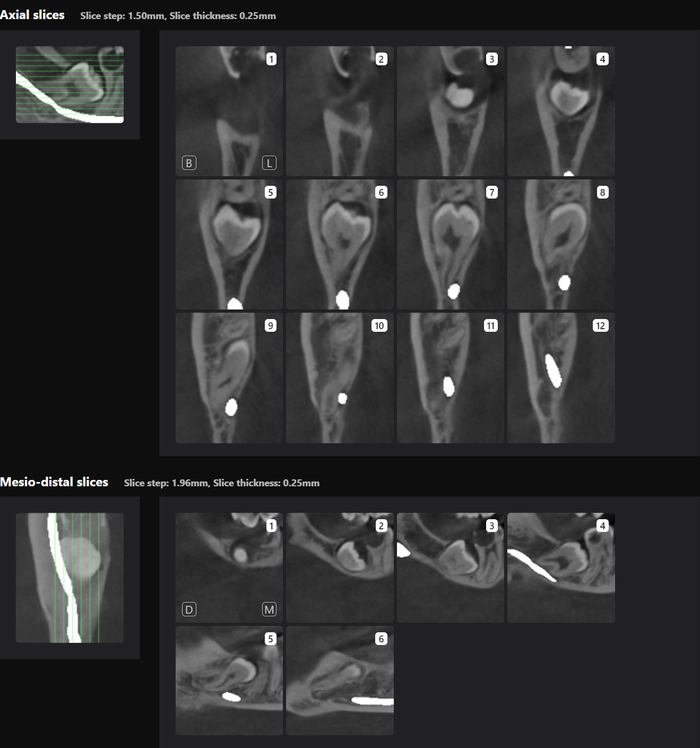Open axial slice 9 thumbnail
The width and height of the screenshot is (700, 748).
[229, 378]
